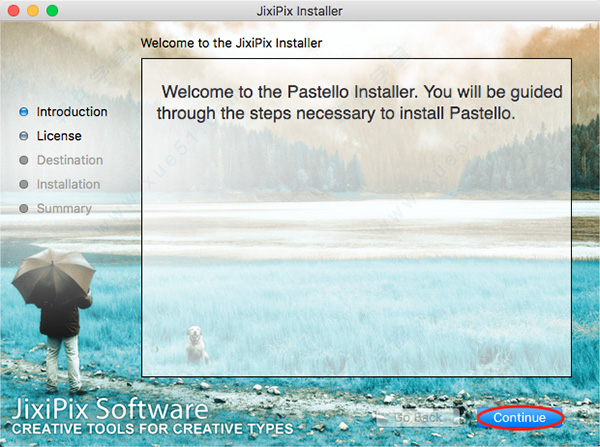Minimize the installer using the yellow button
The width and height of the screenshot is (600, 447).
[x=33, y=11]
